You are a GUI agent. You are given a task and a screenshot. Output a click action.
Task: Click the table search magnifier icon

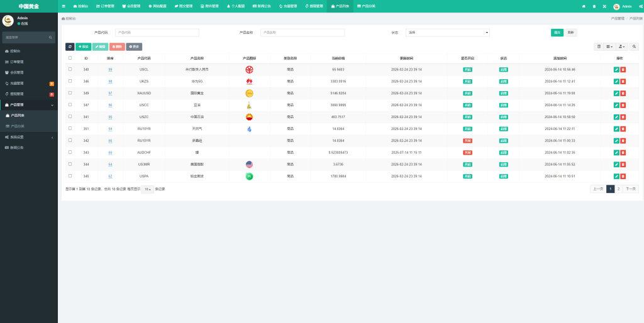pos(634,47)
